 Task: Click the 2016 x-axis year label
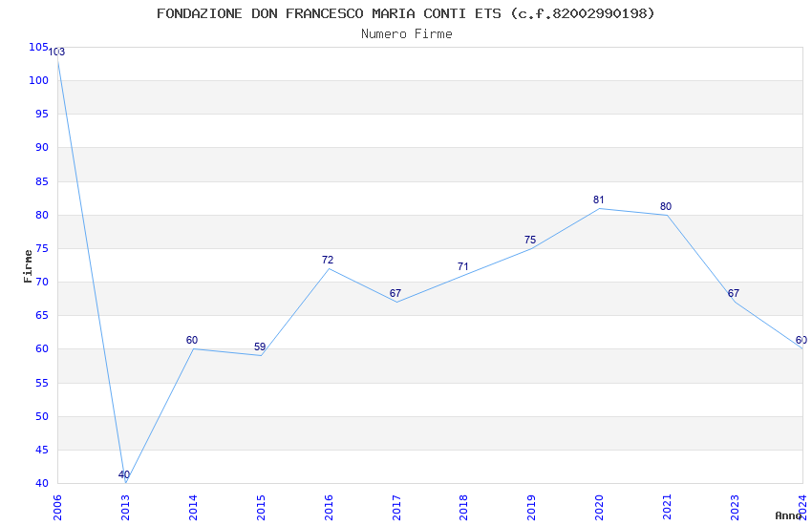[x=329, y=507]
